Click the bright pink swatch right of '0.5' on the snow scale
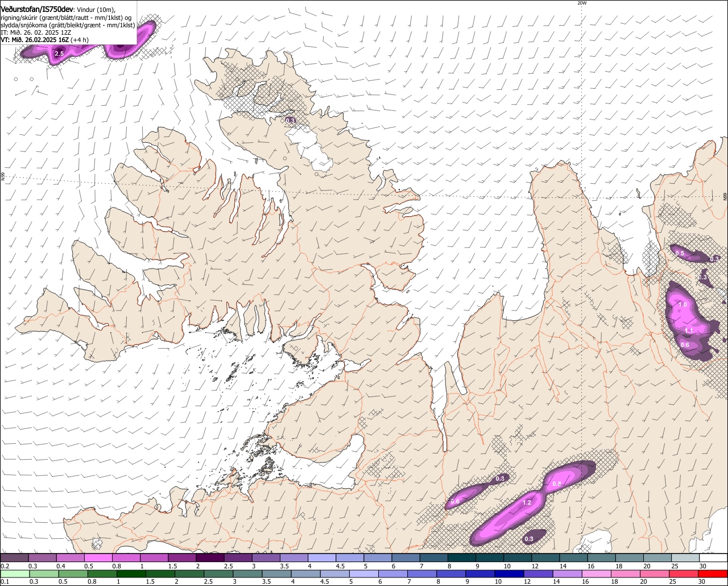This screenshot has width=728, height=586. [x=98, y=558]
